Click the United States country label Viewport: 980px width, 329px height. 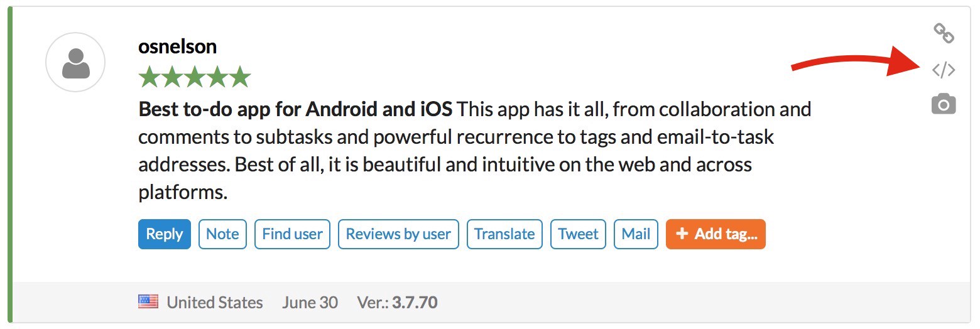point(214,303)
